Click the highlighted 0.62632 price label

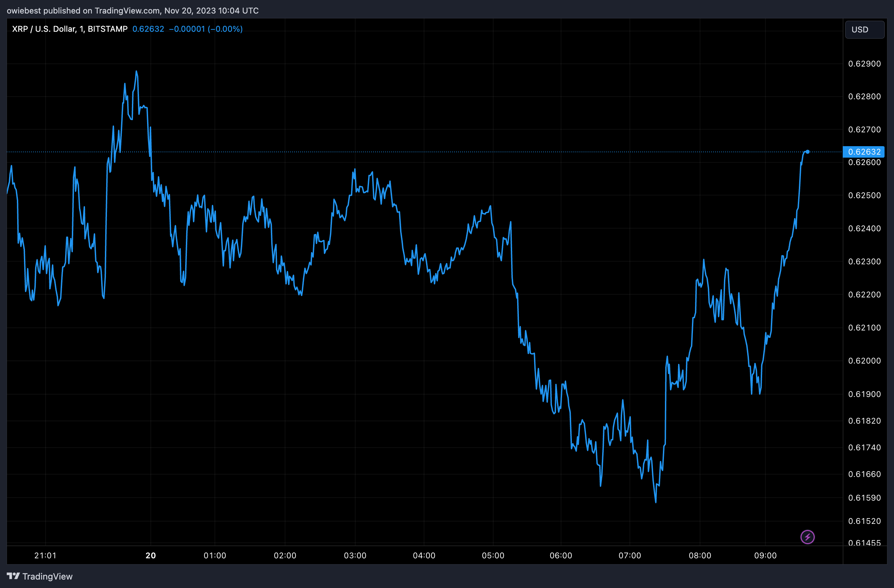tap(864, 152)
